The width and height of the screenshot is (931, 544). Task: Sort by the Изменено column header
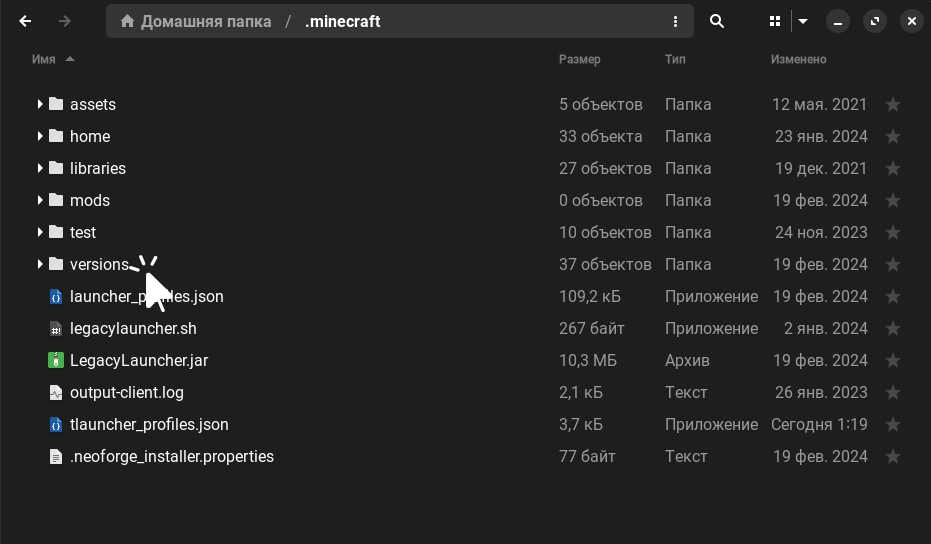tap(799, 59)
